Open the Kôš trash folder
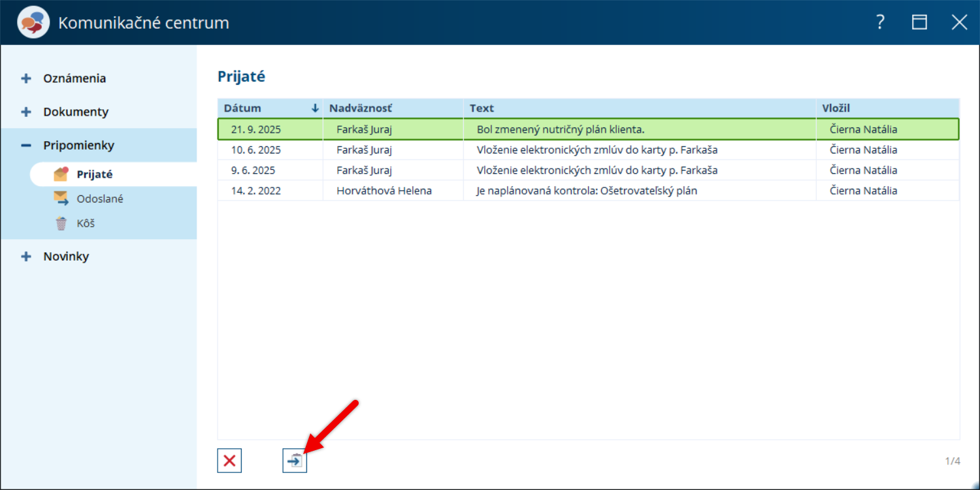The width and height of the screenshot is (980, 490). coord(86,223)
